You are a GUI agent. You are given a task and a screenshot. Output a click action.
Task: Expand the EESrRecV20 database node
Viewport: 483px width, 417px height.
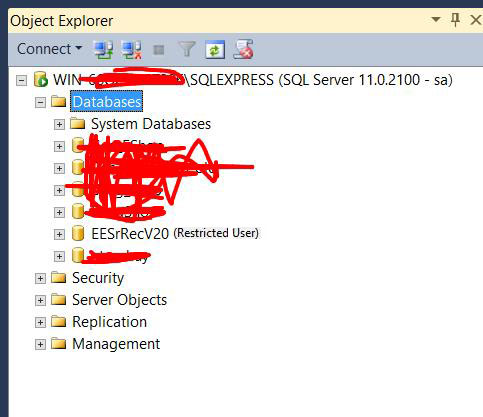tap(59, 234)
